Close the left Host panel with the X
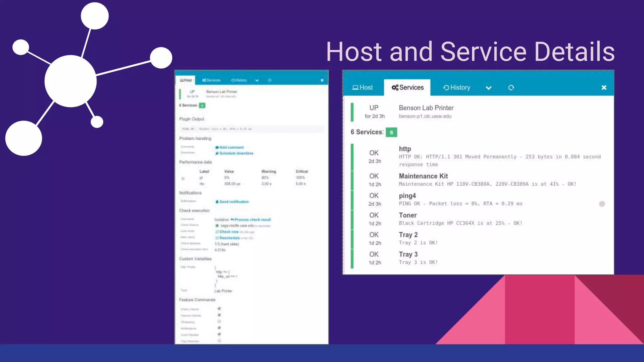The width and height of the screenshot is (644, 362). click(x=322, y=80)
